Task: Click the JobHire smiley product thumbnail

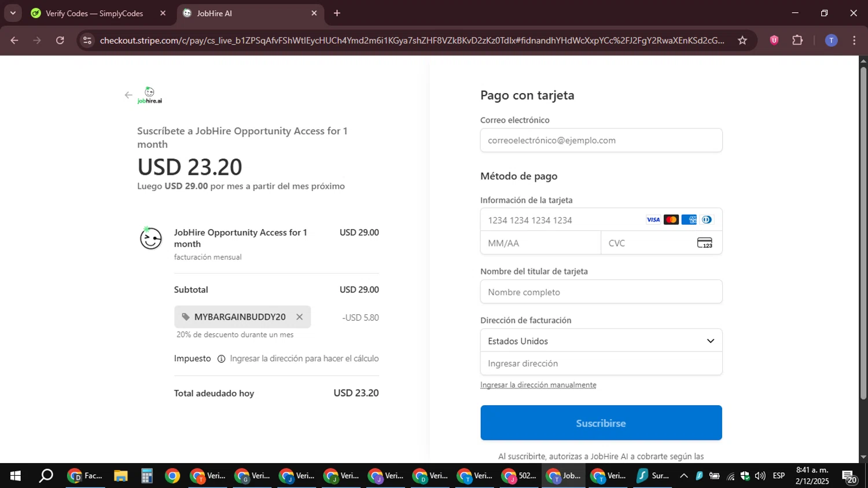Action: tap(151, 238)
